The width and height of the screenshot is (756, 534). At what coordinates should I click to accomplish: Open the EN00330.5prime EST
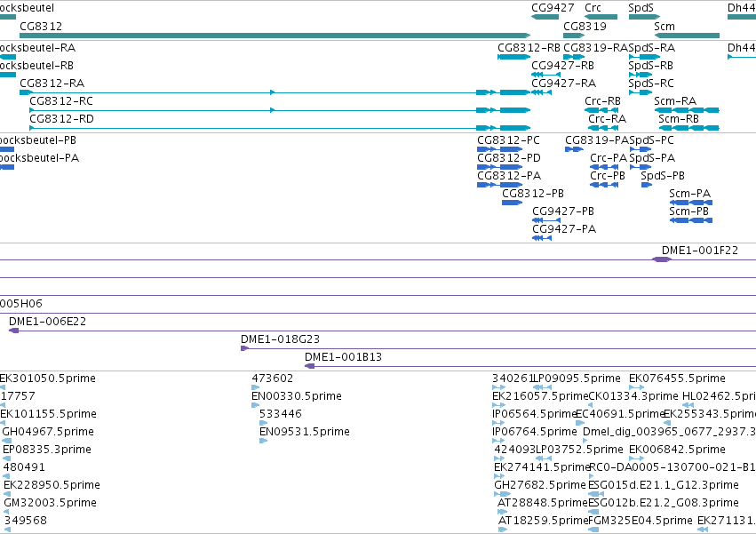pyautogui.click(x=297, y=396)
